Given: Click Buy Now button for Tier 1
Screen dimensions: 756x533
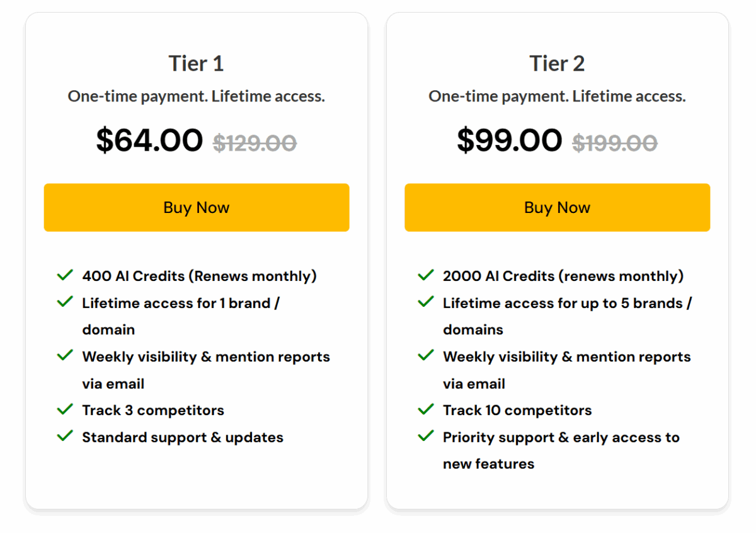Looking at the screenshot, I should point(196,207).
